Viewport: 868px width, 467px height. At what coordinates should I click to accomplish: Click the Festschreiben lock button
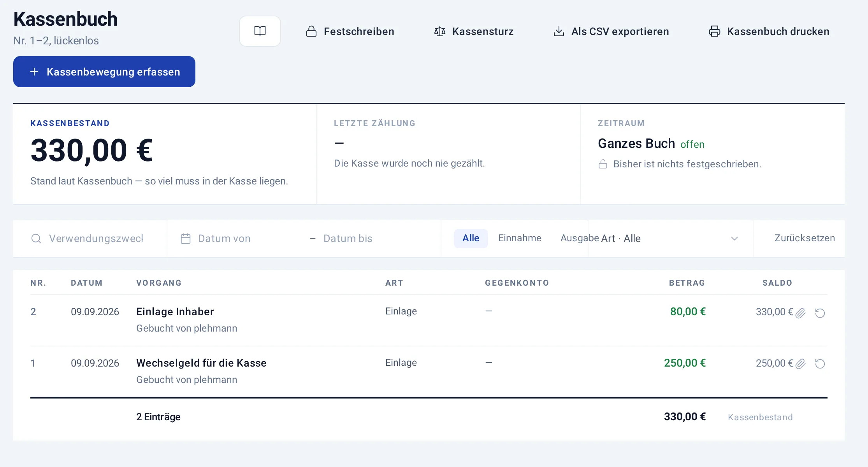click(350, 31)
